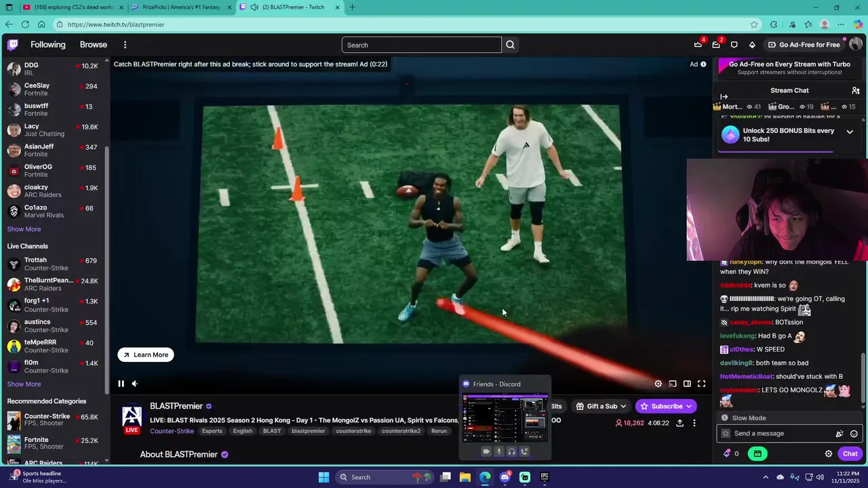Click the search magnifier button
The image size is (868, 488).
pyautogui.click(x=510, y=45)
